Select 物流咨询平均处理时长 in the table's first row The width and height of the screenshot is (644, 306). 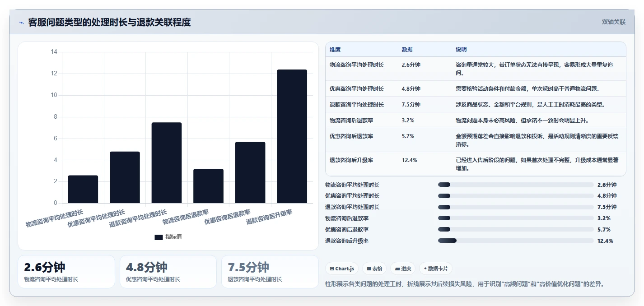pos(357,65)
